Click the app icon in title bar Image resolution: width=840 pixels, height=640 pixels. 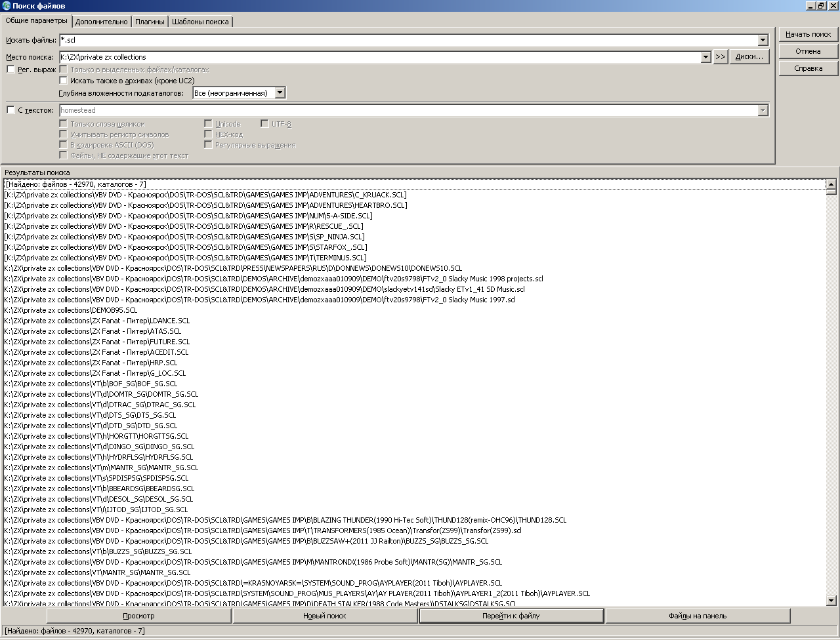pos(7,6)
